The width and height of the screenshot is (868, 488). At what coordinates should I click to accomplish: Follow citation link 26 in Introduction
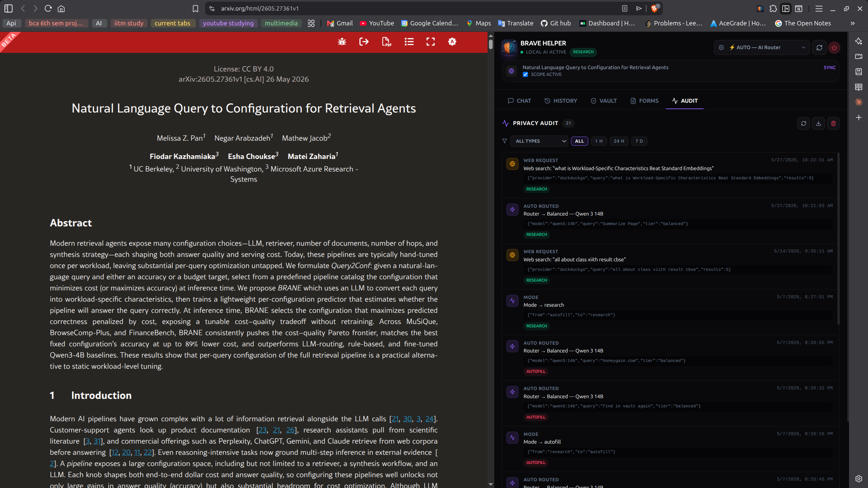click(x=290, y=430)
